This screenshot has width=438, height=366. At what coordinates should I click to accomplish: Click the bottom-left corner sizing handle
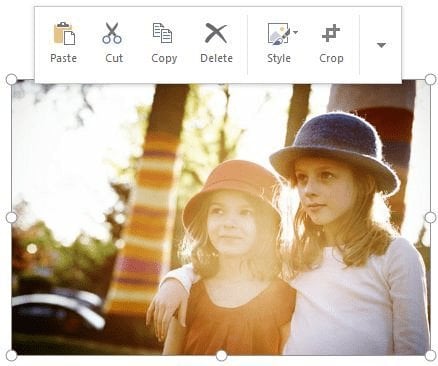[x=11, y=356]
